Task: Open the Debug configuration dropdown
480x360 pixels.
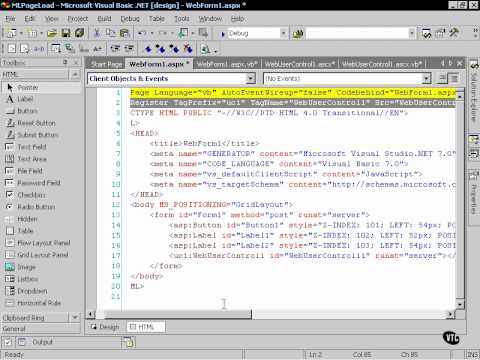Action: (x=283, y=33)
